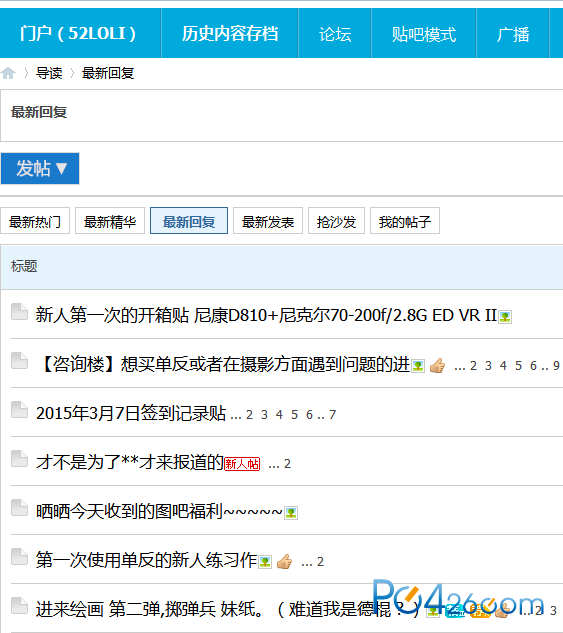The height and width of the screenshot is (633, 563).
Task: Click image icon after 咨询楼 thread title
Action: click(418, 366)
